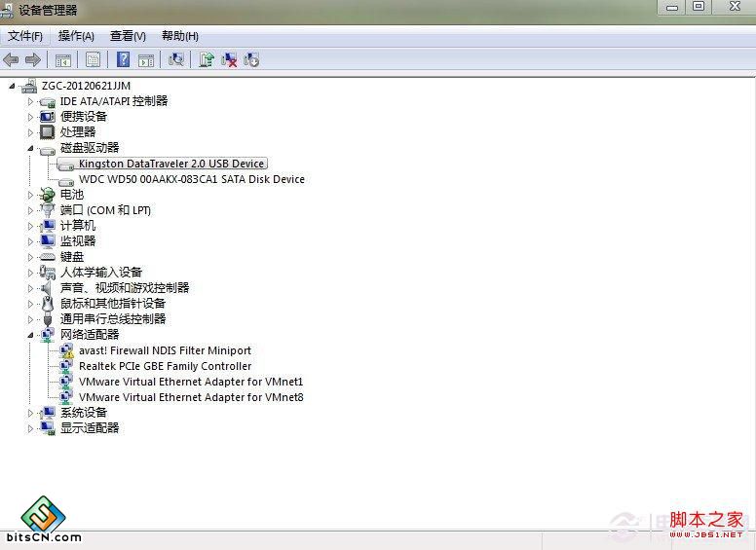Click the network adapters (网络适配器) icon
Image resolution: width=756 pixels, height=550 pixels.
coord(47,335)
